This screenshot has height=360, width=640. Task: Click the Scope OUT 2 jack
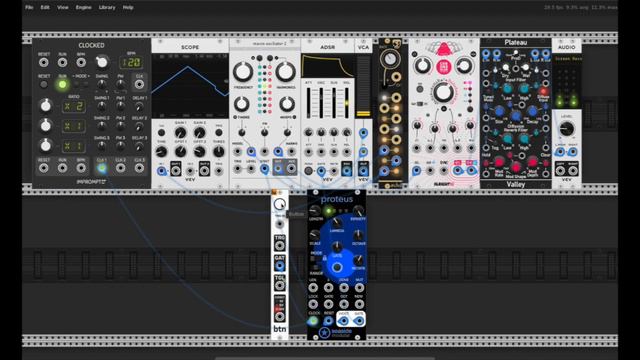[204, 170]
